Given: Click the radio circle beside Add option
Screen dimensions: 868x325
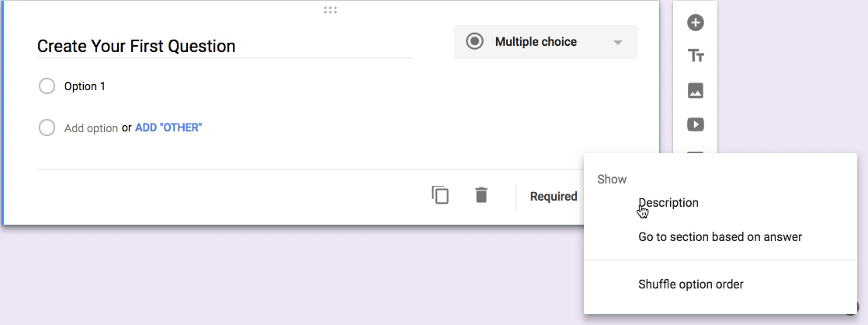Looking at the screenshot, I should pyautogui.click(x=47, y=128).
